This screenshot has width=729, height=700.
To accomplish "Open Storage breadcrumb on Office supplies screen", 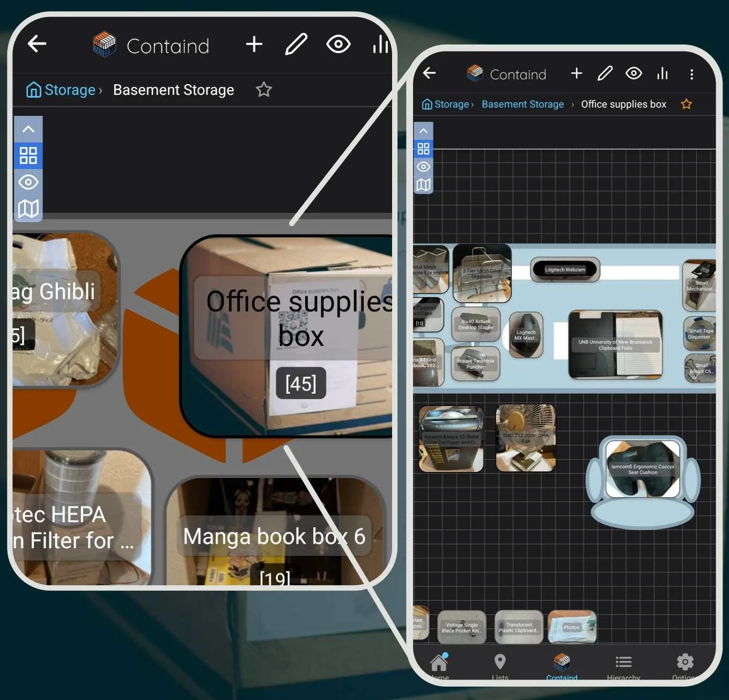I will coord(446,104).
